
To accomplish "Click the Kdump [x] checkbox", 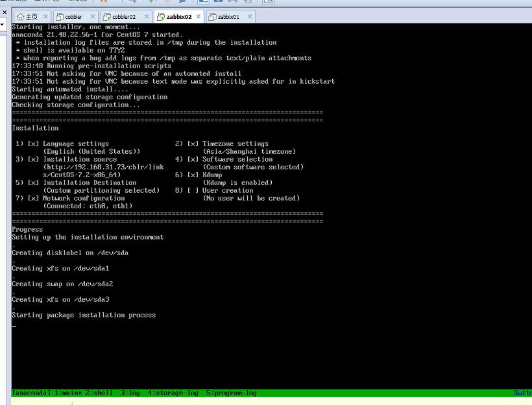I will [193, 175].
